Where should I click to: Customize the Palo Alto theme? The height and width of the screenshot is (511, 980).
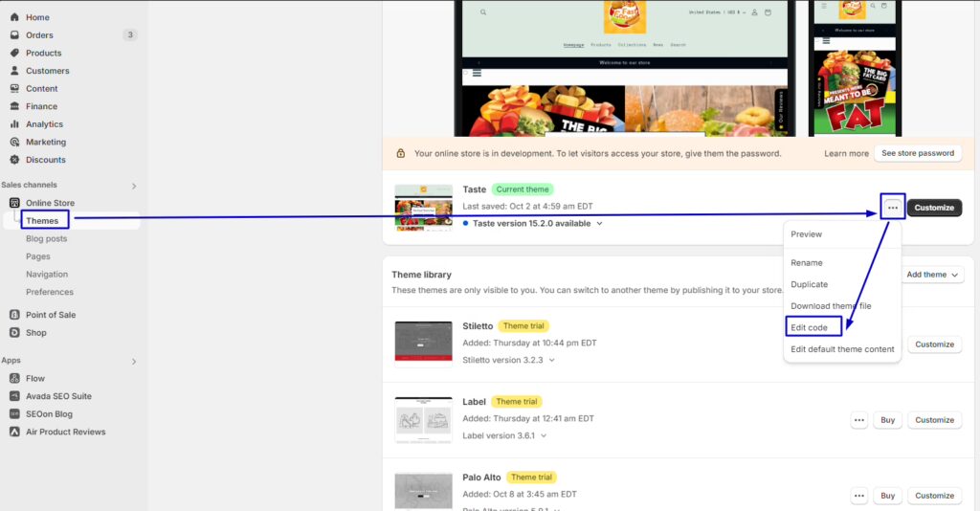[x=934, y=496]
